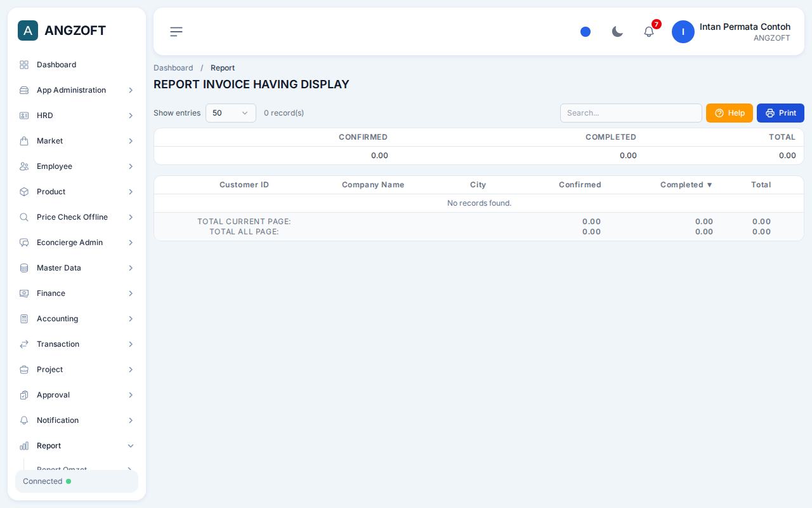Viewport: 812px width, 508px height.
Task: Click the blue theme color dot
Action: (586, 32)
